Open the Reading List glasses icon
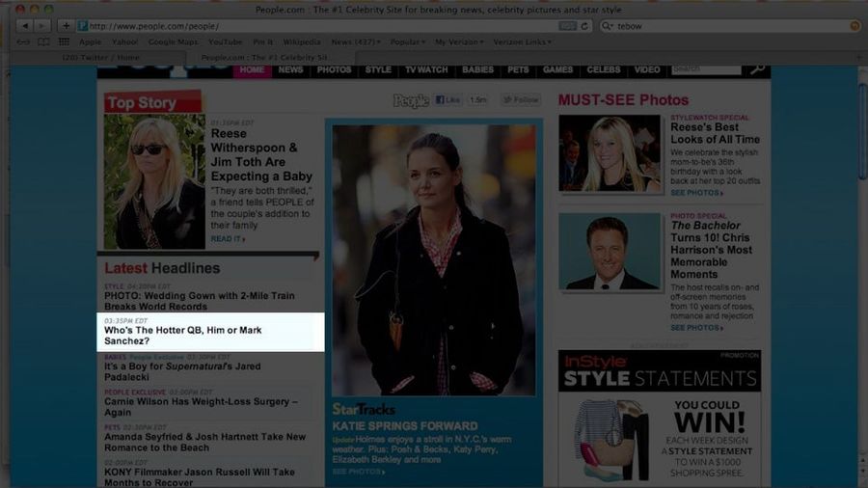The image size is (868, 488). [x=23, y=42]
